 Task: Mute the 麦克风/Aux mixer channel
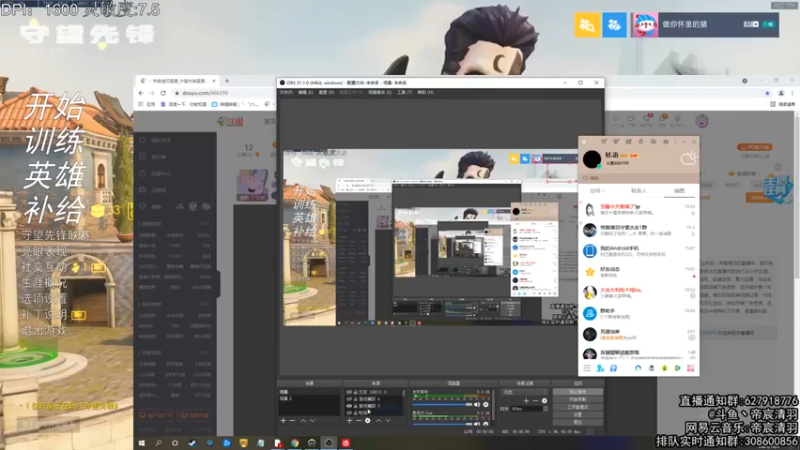tap(477, 423)
